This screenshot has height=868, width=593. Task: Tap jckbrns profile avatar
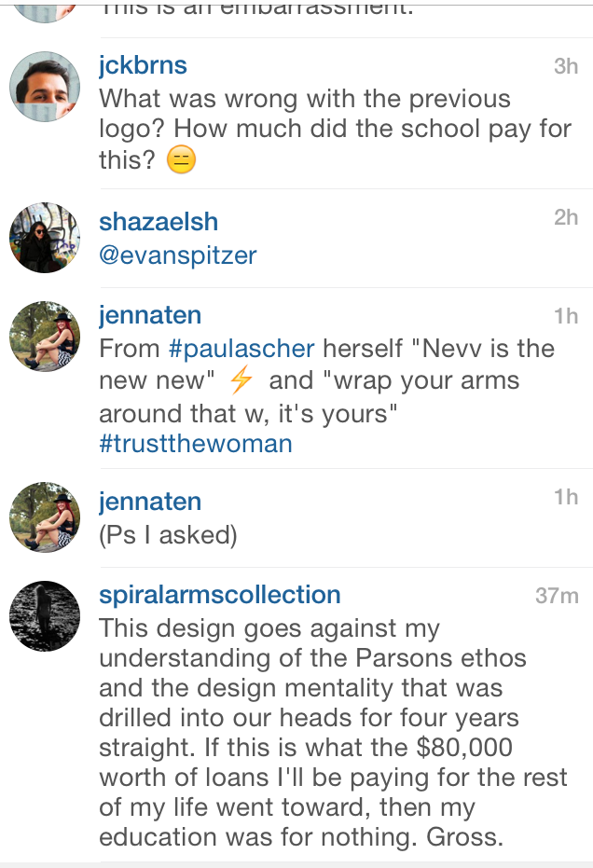point(45,87)
